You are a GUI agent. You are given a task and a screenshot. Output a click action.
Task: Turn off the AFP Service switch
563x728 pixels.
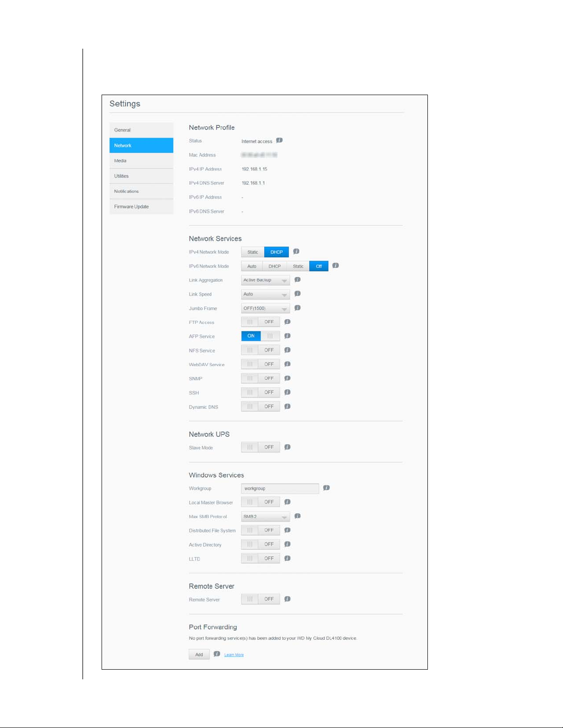click(261, 336)
